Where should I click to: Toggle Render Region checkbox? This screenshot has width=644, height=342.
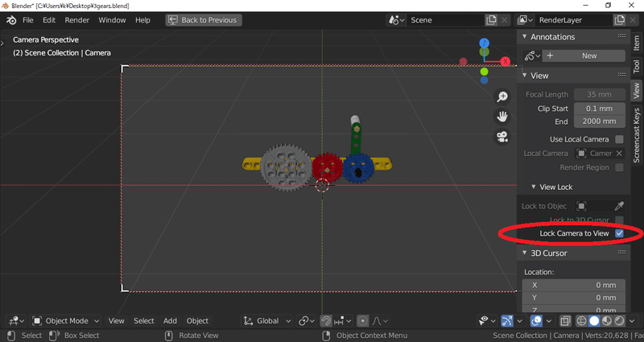click(619, 167)
